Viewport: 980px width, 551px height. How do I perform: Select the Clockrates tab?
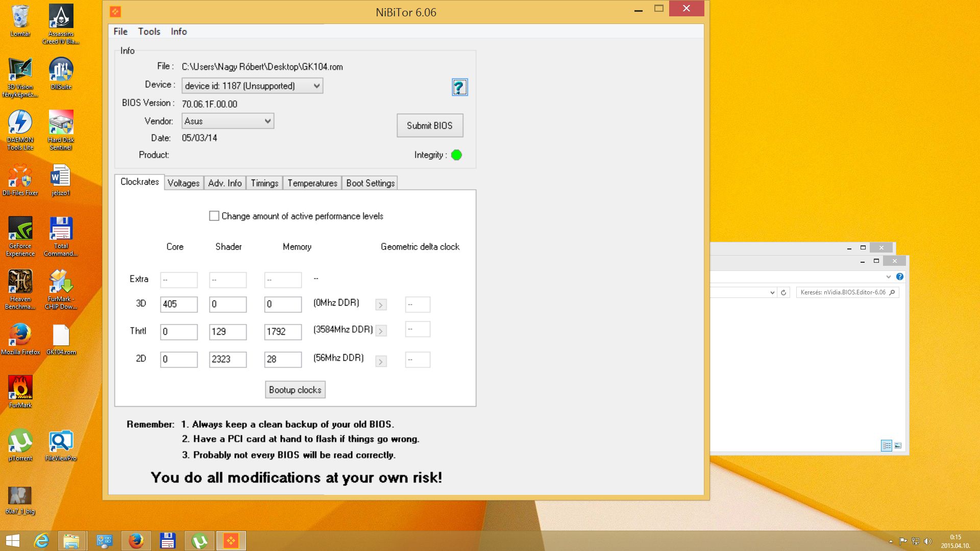coord(139,182)
